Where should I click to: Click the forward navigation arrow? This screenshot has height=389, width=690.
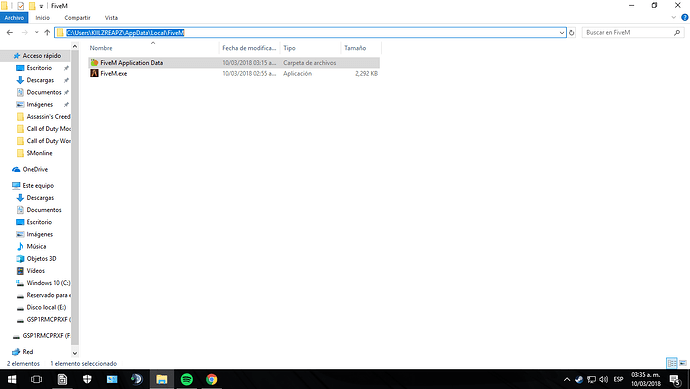point(25,33)
